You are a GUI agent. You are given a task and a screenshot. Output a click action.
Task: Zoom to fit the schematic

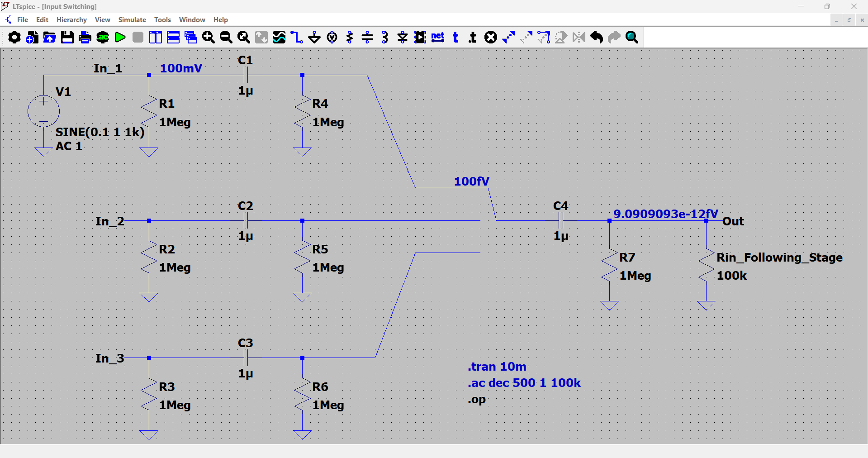pos(244,37)
